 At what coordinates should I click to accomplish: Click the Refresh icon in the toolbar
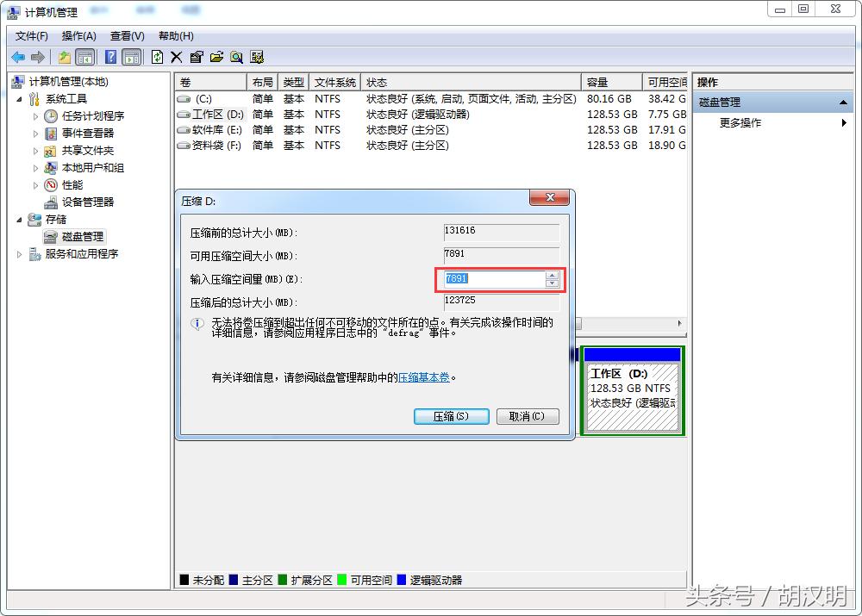157,57
